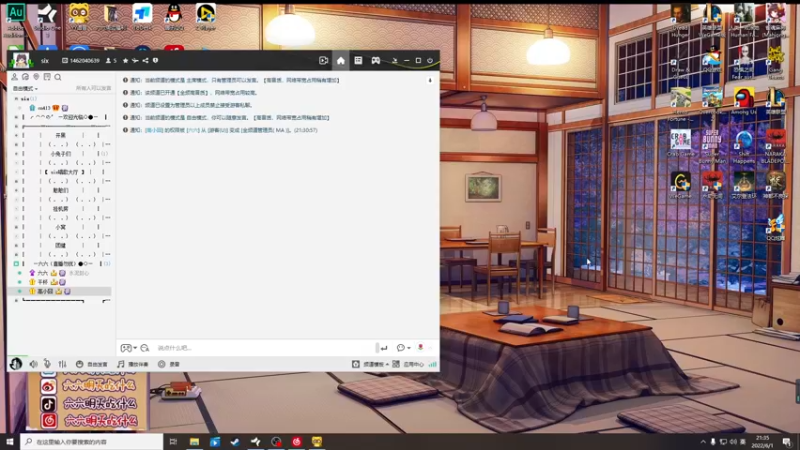Select user 平杯 in channel tree
The height and width of the screenshot is (450, 800).
click(43, 282)
